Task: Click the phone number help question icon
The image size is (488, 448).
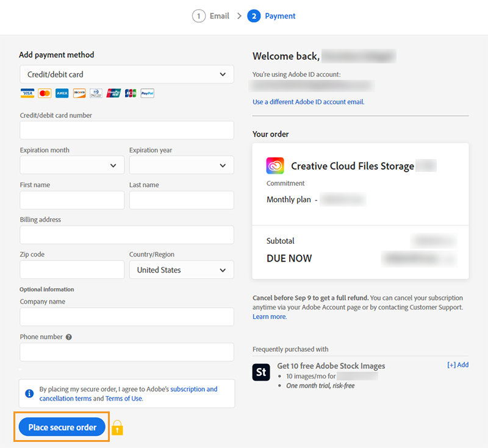Action: click(69, 337)
